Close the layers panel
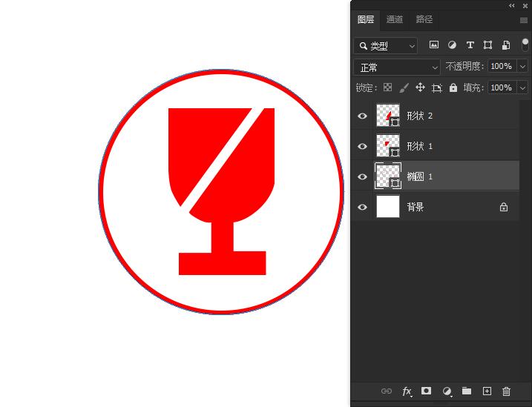This screenshot has height=407, width=532. [525, 5]
